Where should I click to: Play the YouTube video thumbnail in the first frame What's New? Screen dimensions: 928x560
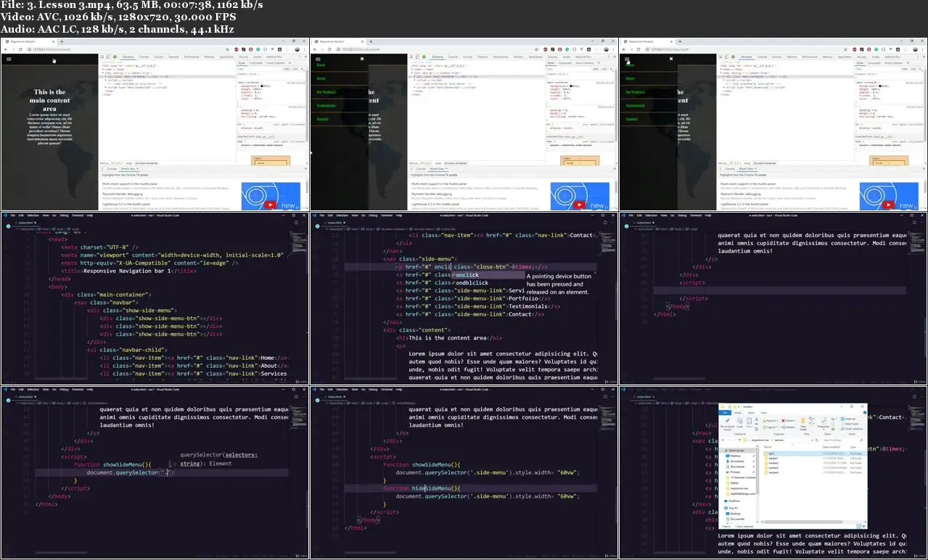pyautogui.click(x=270, y=205)
